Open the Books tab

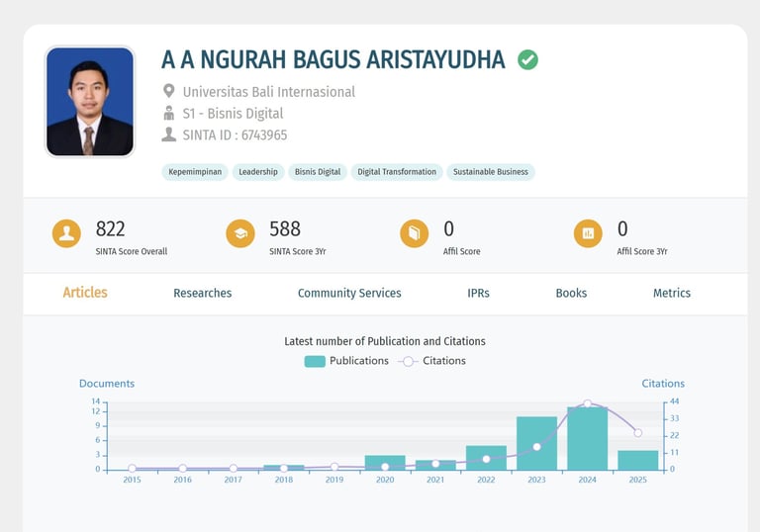(571, 293)
